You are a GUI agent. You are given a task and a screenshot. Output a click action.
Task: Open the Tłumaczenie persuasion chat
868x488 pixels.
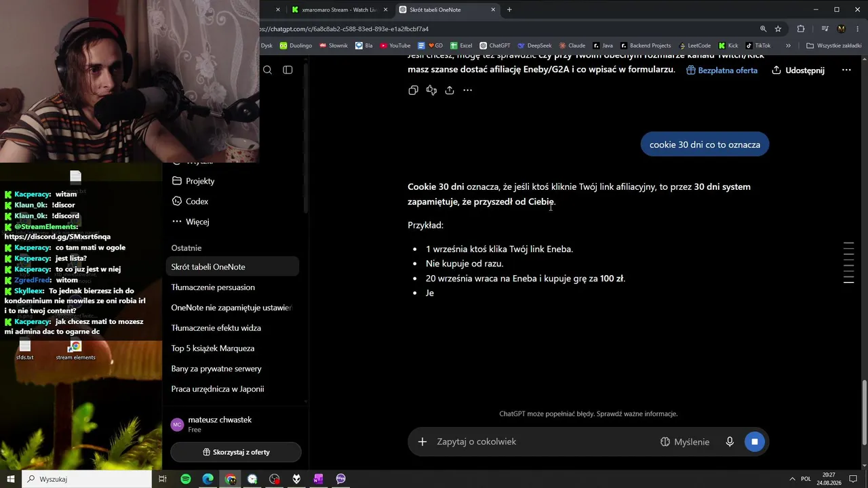coord(232,287)
